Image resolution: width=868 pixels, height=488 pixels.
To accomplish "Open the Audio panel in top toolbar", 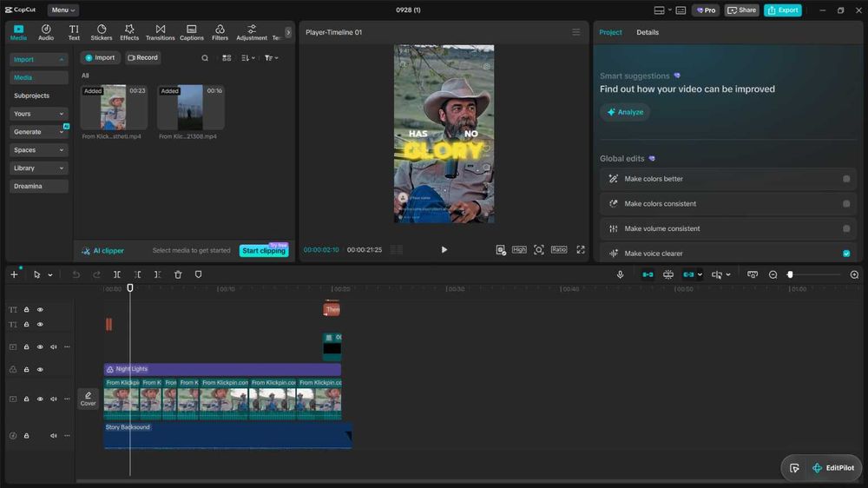I will (x=46, y=33).
